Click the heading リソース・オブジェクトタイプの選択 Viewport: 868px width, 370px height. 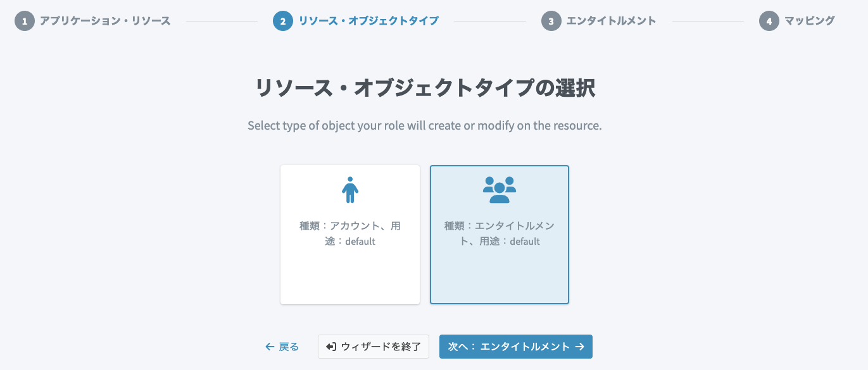425,88
